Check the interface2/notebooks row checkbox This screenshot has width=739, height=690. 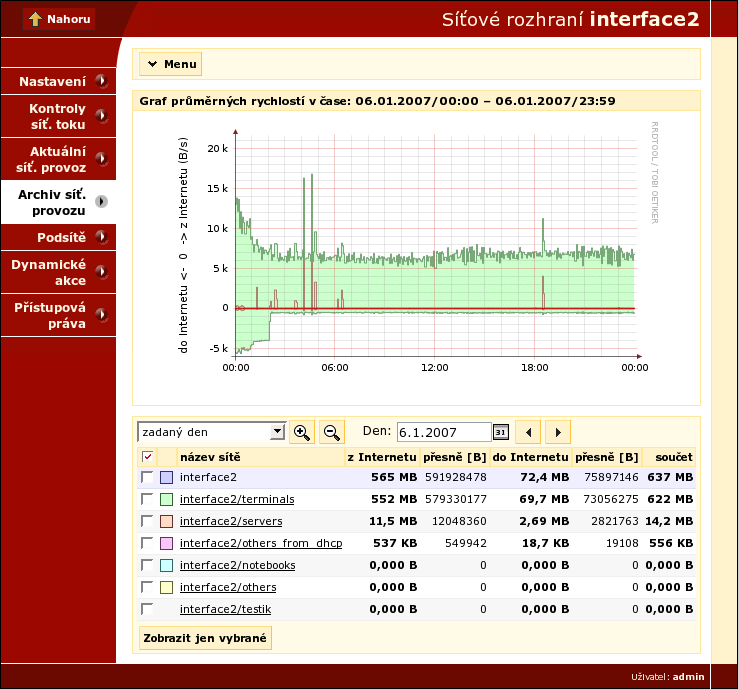click(x=147, y=565)
